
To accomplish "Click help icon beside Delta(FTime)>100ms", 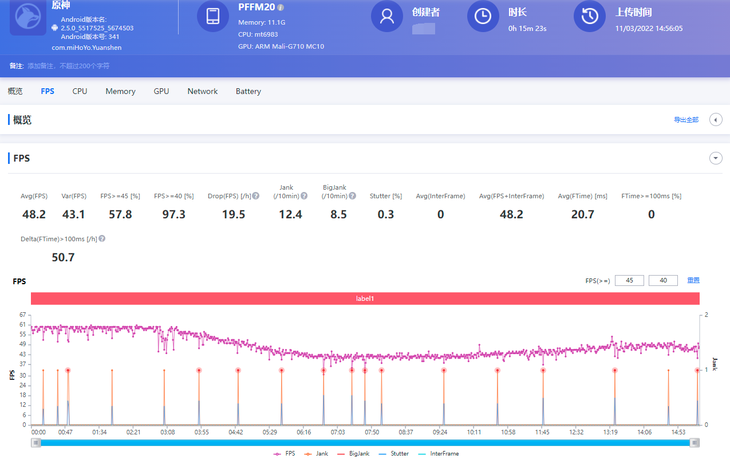I will point(102,239).
